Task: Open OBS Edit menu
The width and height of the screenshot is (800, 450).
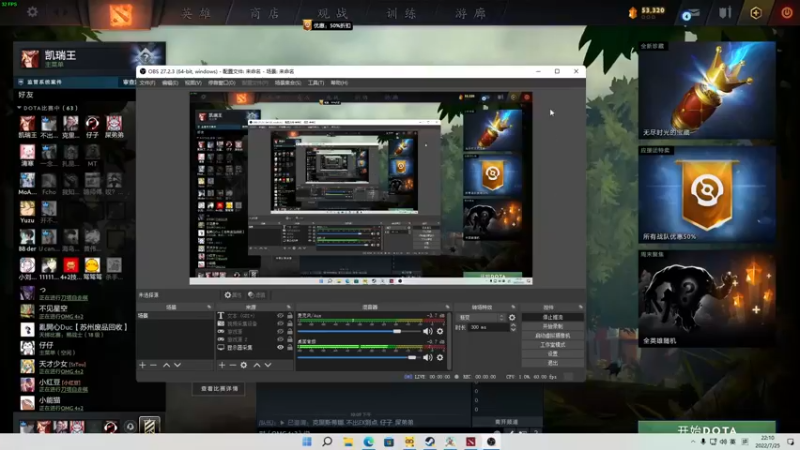Action: tap(170, 83)
